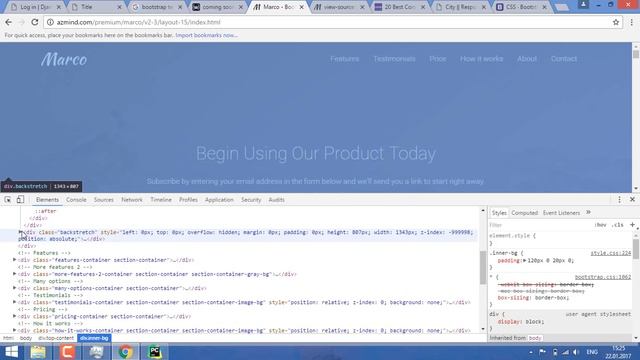Open the Testimonials nav link
Viewport: 640px width, 360px height.
coord(394,59)
